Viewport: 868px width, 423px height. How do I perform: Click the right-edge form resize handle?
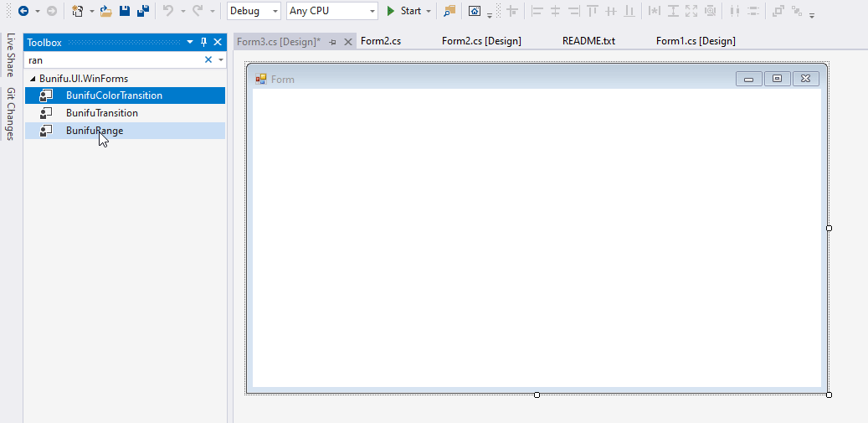[x=829, y=228]
